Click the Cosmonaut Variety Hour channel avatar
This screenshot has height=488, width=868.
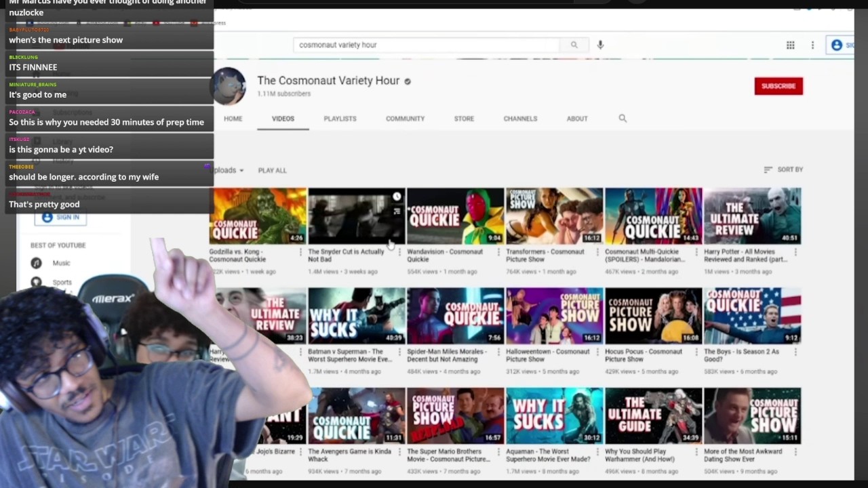[229, 86]
